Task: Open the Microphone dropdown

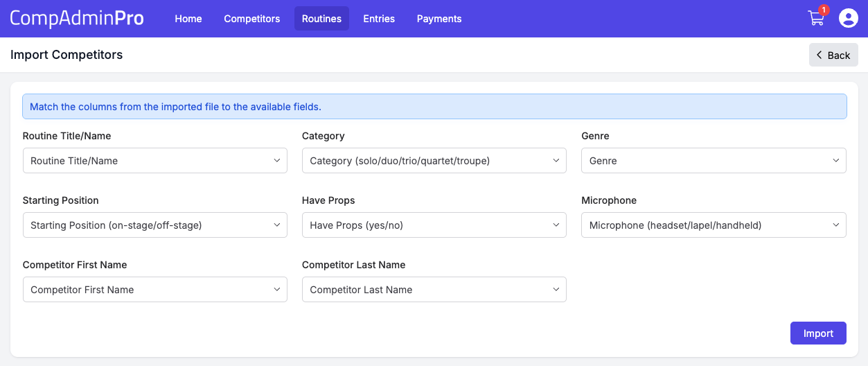Action: (x=714, y=225)
